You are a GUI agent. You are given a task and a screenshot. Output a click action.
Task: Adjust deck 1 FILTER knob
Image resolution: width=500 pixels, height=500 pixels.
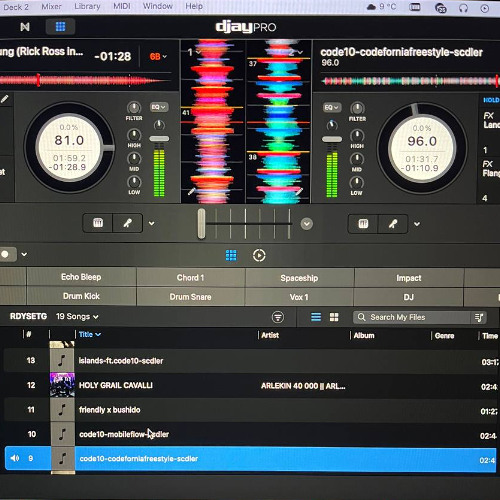(134, 108)
